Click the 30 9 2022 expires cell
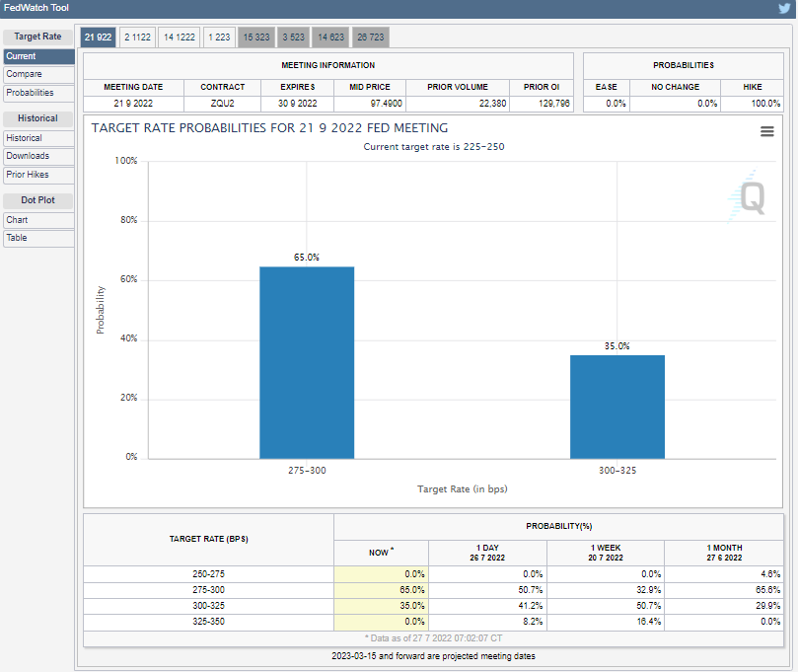This screenshot has width=798, height=672. [297, 104]
